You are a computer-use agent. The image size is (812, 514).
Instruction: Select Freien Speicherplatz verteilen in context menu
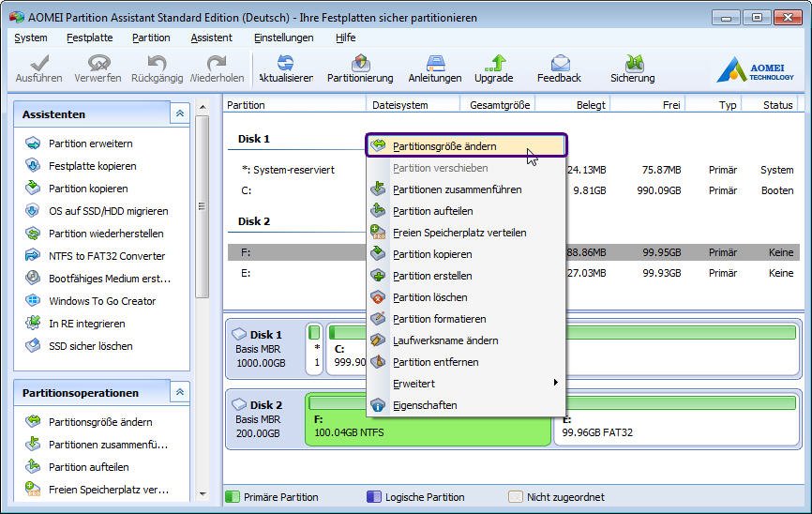[x=466, y=233]
